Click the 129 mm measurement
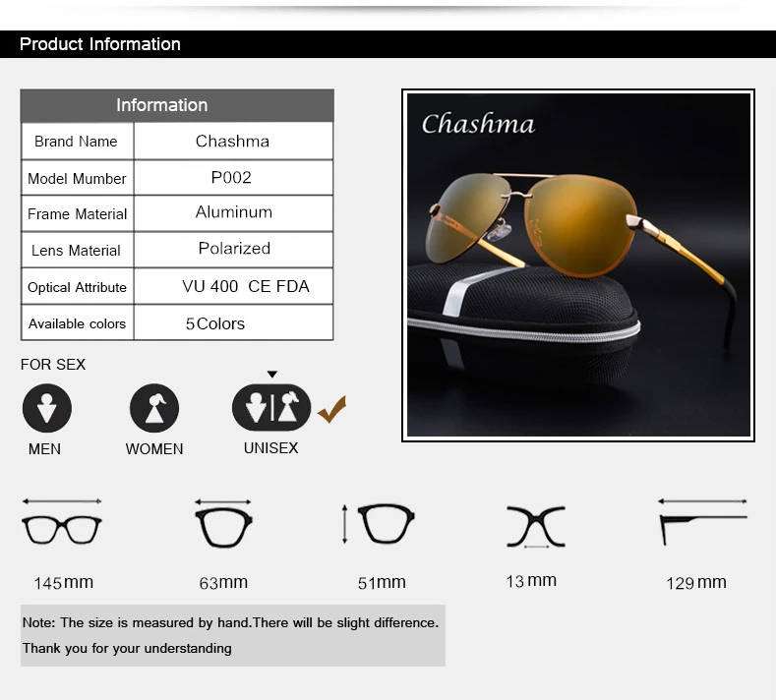776x700 pixels. (696, 583)
